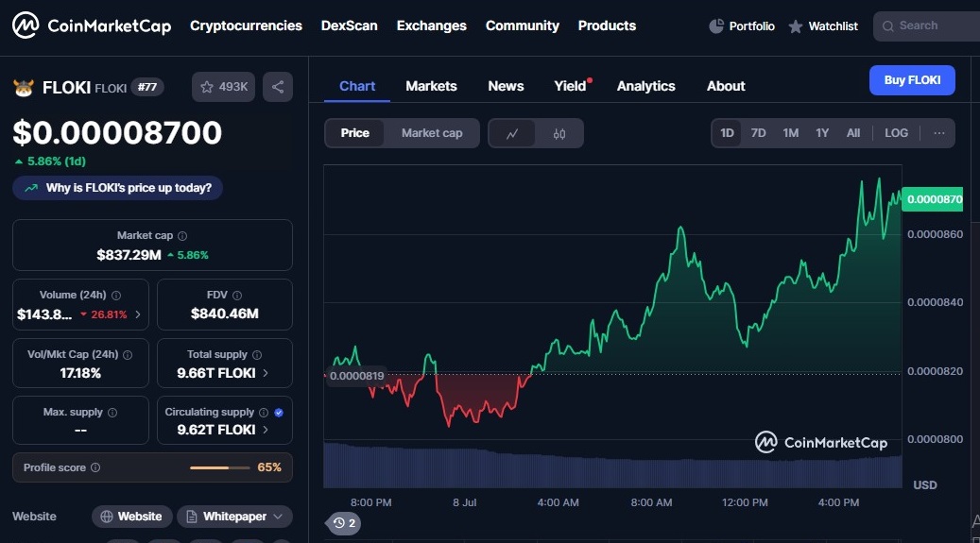This screenshot has width=980, height=543.
Task: Click the Search input field
Action: pyautogui.click(x=927, y=26)
